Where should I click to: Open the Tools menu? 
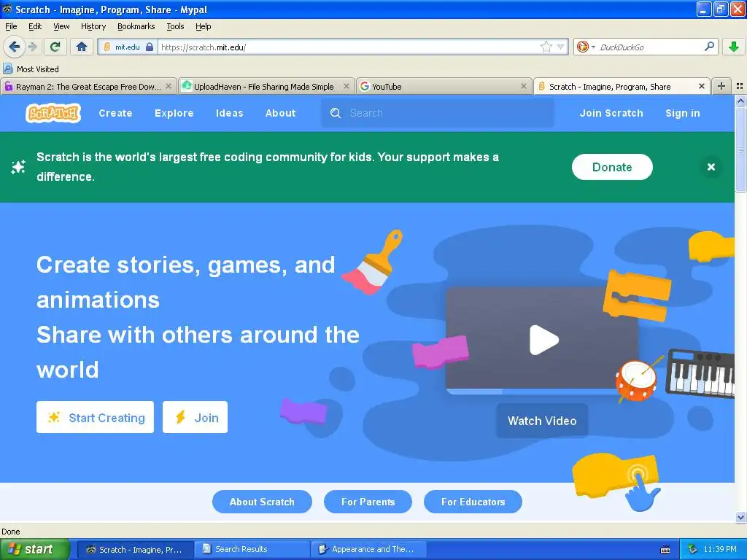pyautogui.click(x=175, y=26)
